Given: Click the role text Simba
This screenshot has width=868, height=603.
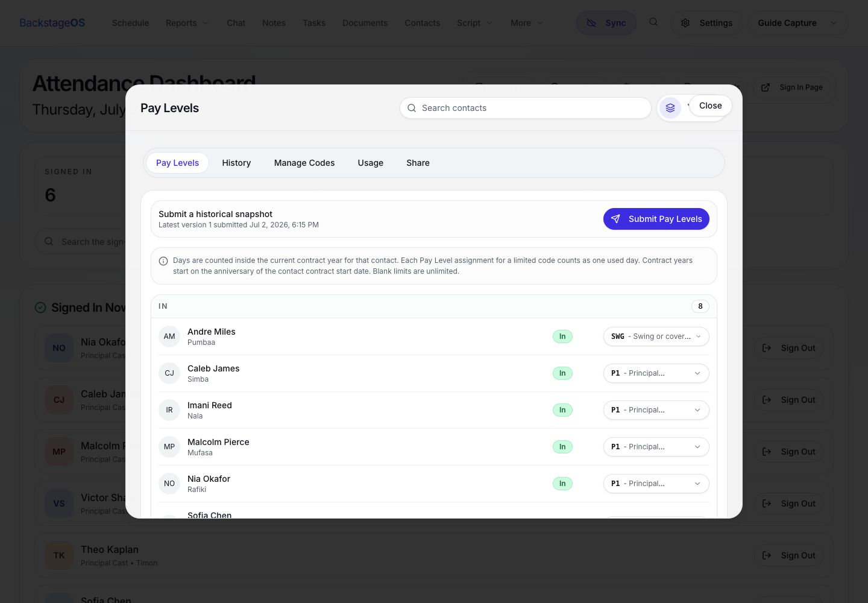Looking at the screenshot, I should (x=198, y=379).
